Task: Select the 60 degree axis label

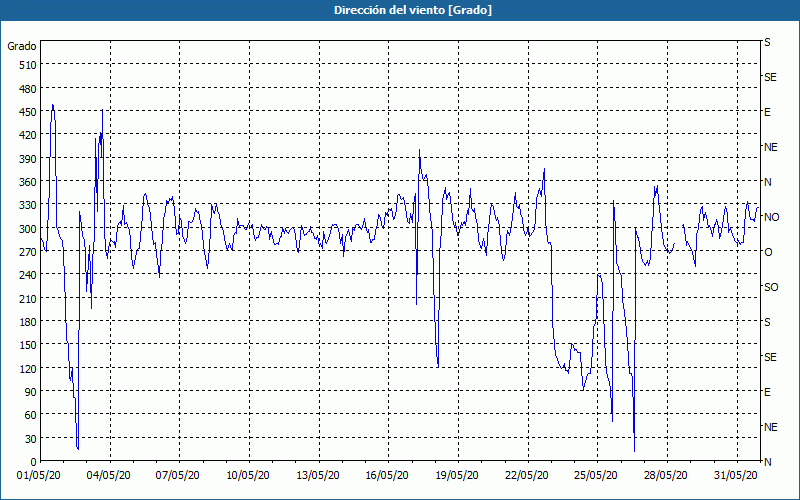Action: 31,415
